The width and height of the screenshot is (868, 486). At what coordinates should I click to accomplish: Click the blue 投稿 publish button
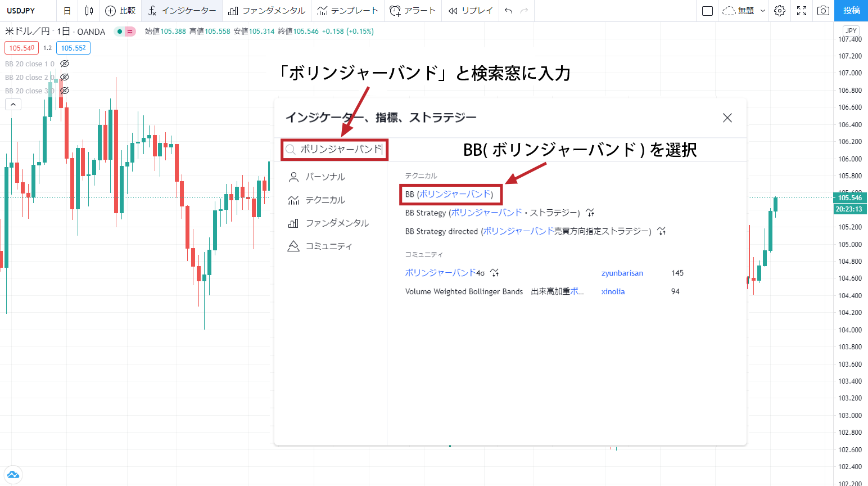click(852, 11)
